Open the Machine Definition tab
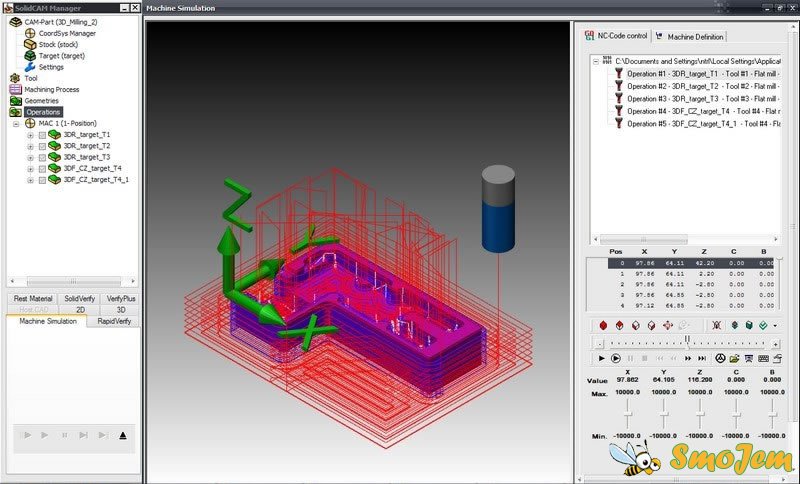The width and height of the screenshot is (800, 484). pos(689,37)
